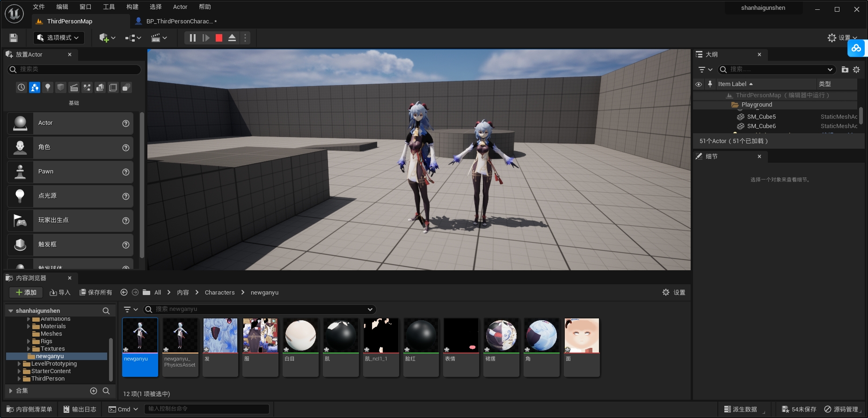
Task: Open help for the Actor entry
Action: coord(126,123)
